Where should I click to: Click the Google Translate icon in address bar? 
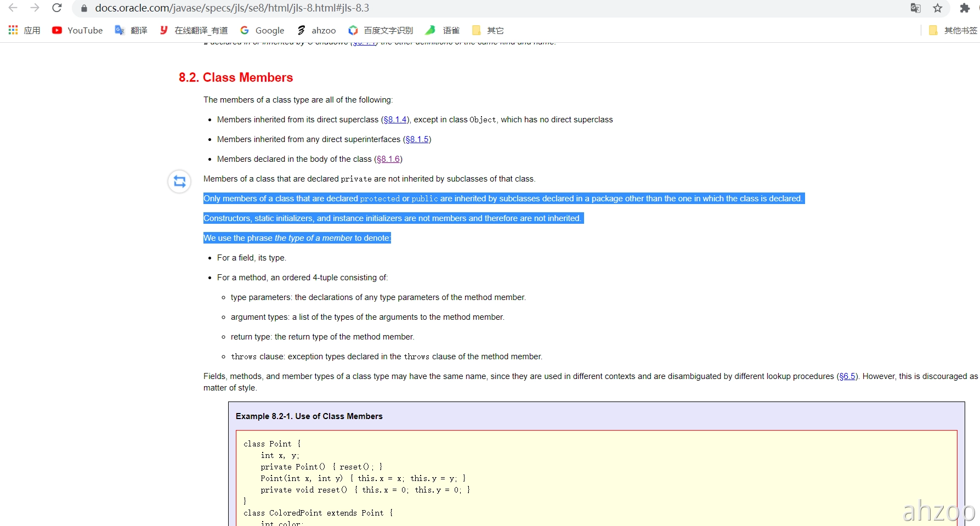[x=915, y=8]
